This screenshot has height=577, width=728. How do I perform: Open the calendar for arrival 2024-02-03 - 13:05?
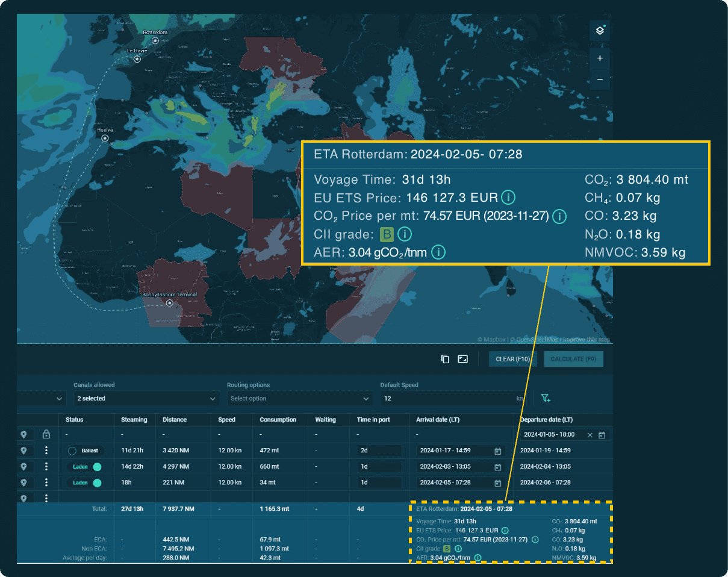coord(498,467)
